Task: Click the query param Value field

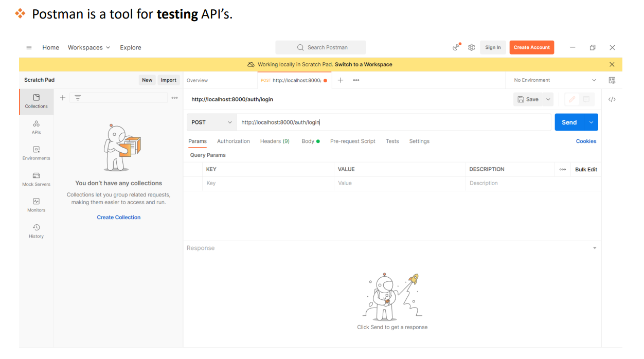Action: 400,183
